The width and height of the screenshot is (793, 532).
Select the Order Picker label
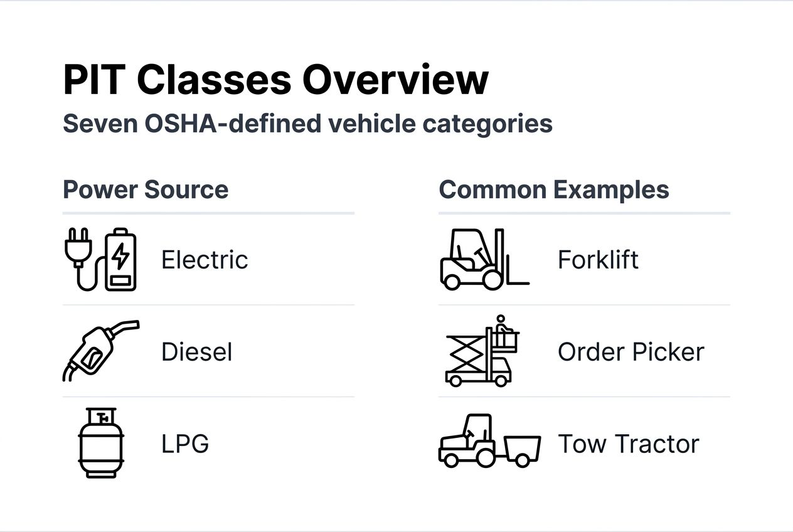click(631, 352)
